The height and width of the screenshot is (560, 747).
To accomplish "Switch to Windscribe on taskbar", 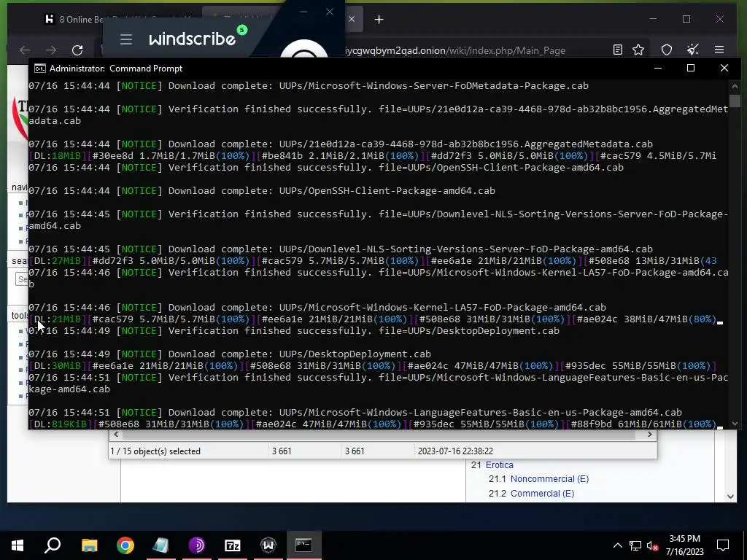I will coord(268,545).
